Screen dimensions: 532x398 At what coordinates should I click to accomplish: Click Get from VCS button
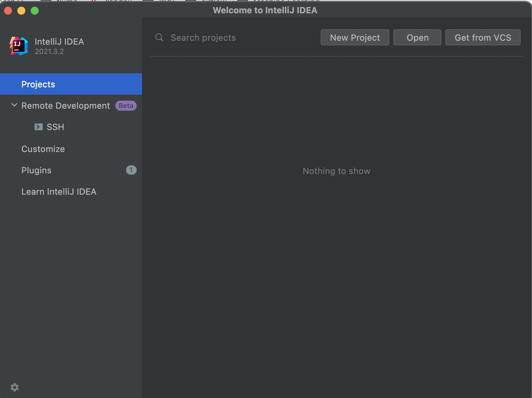[x=483, y=37]
